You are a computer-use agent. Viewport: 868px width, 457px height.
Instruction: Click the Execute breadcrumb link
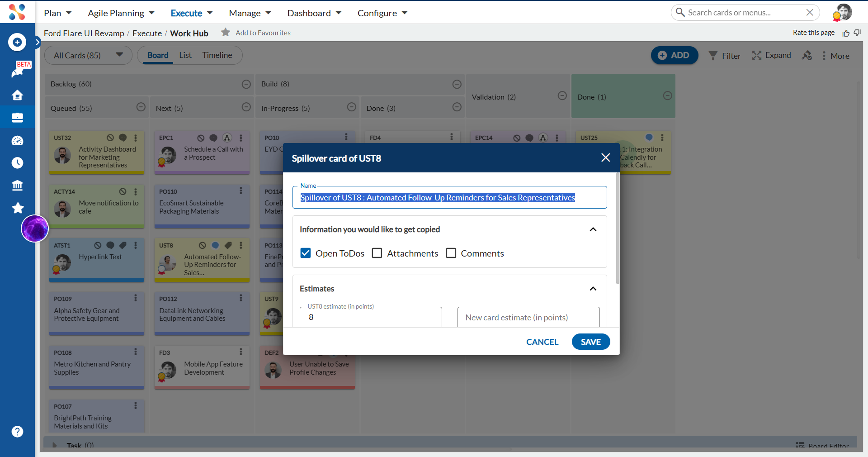[147, 33]
